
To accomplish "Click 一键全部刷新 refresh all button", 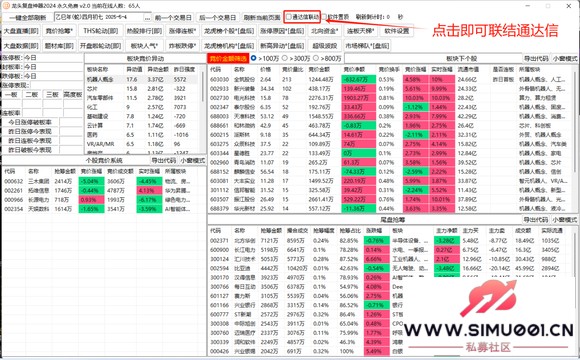I will coord(28,17).
